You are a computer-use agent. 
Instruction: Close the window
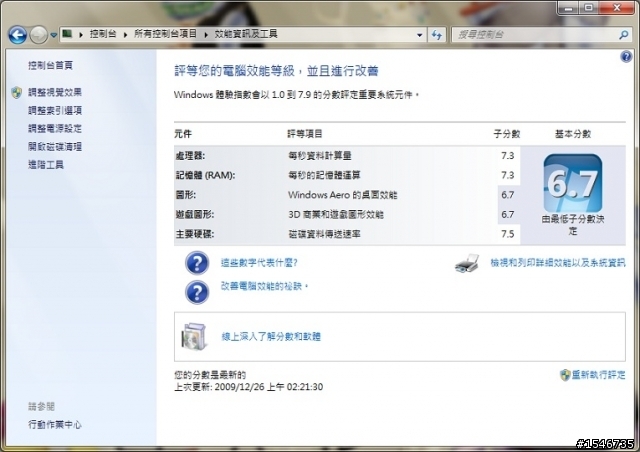(617, 8)
